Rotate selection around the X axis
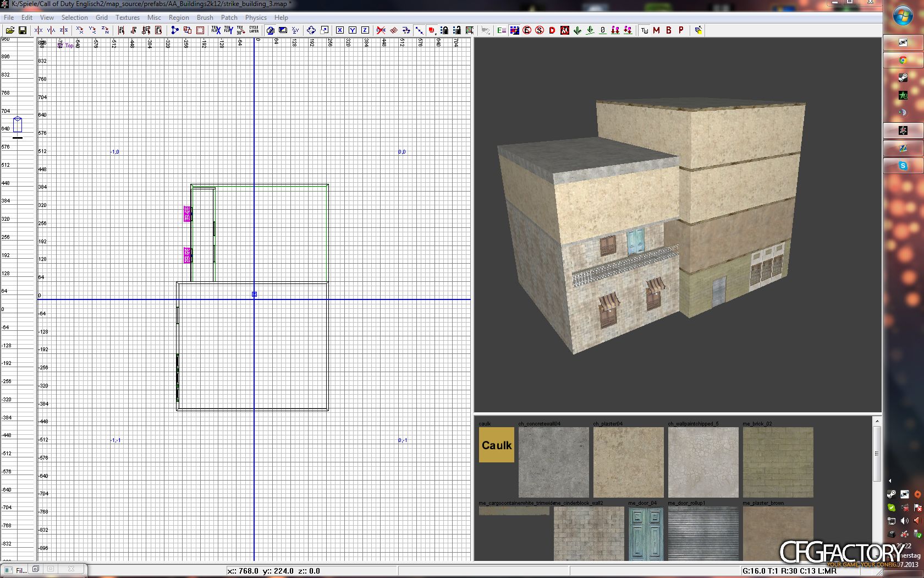 point(80,30)
